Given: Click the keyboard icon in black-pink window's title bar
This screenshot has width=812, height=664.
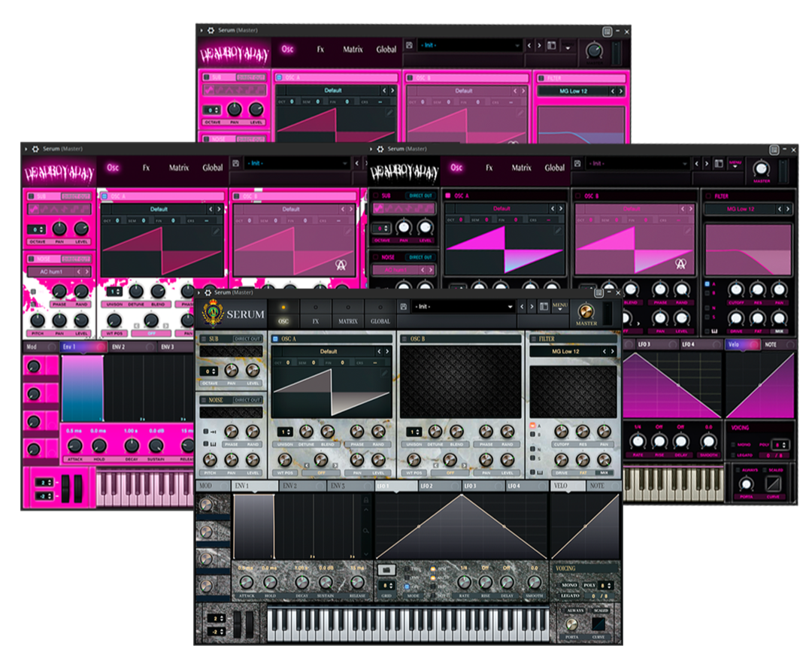Looking at the screenshot, I should click(774, 150).
